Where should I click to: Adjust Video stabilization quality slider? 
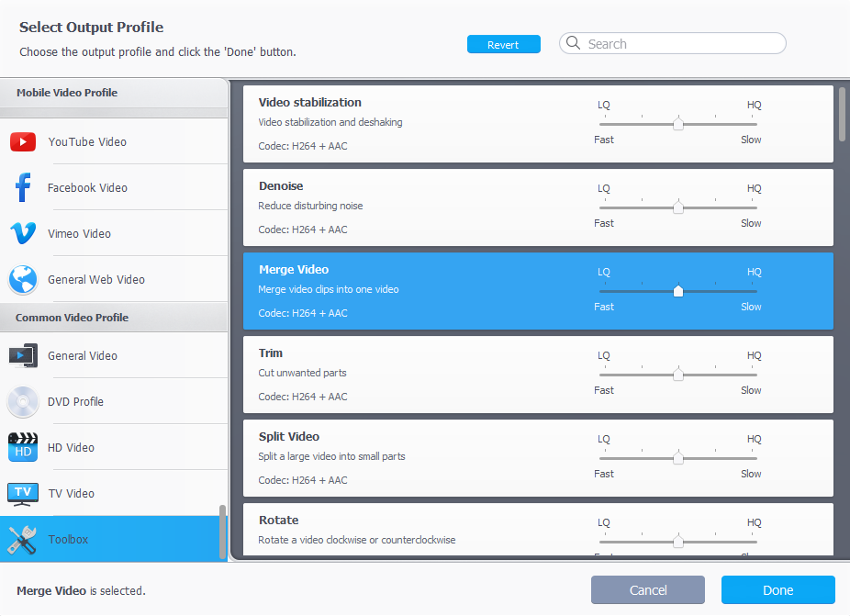pos(678,124)
